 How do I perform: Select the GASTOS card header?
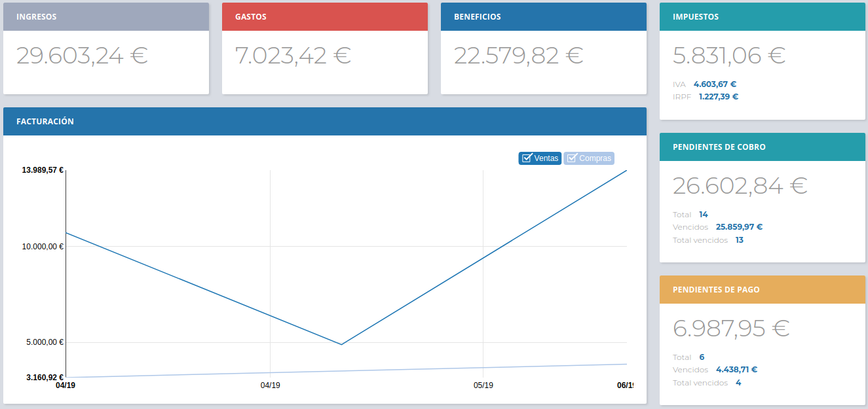[x=324, y=17]
